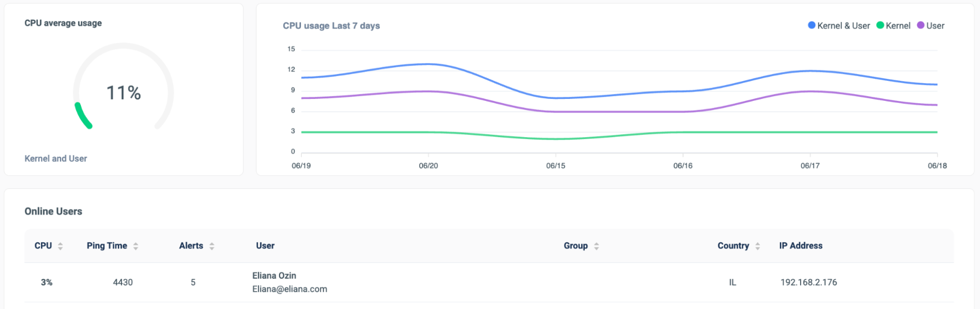
Task: Open Eliana Ozin user entry
Action: (x=274, y=276)
